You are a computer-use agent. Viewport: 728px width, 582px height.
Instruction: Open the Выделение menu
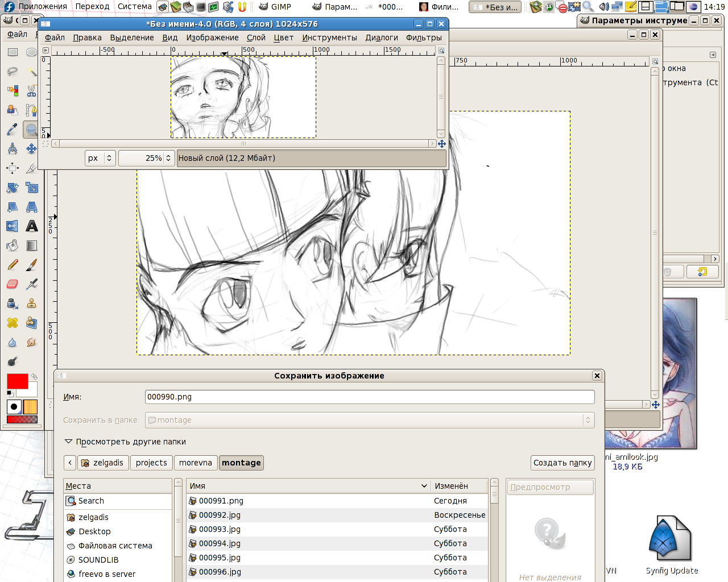(x=132, y=38)
